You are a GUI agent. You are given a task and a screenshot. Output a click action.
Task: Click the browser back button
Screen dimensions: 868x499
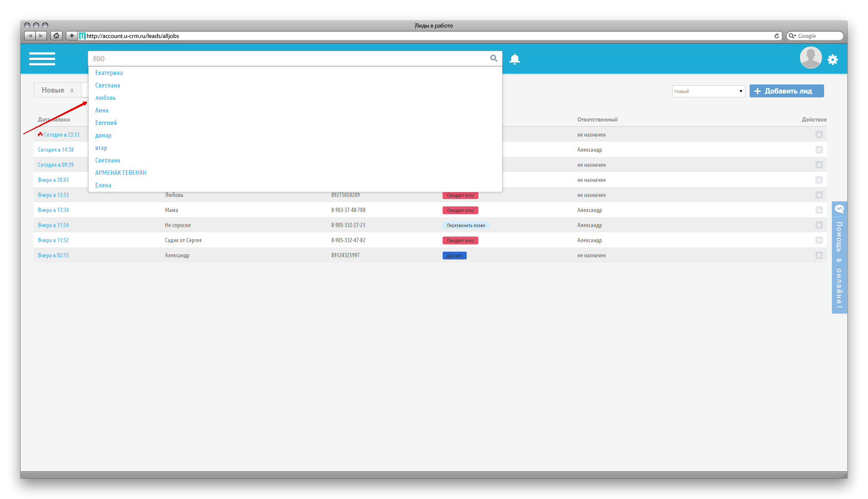(x=30, y=36)
